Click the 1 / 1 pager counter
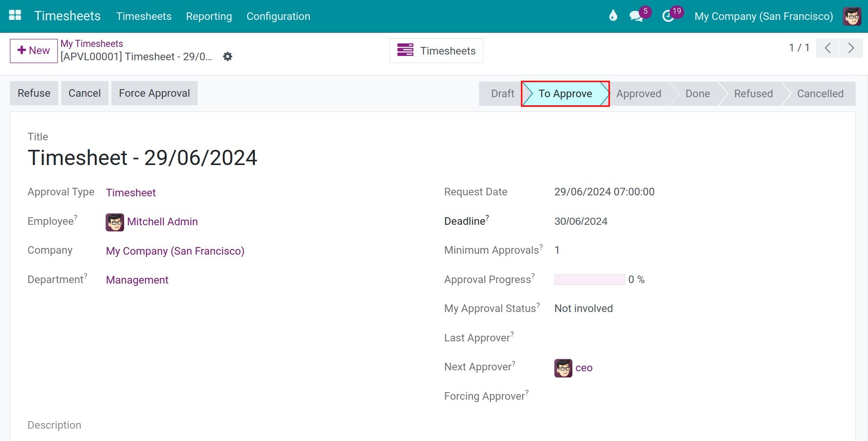This screenshot has width=868, height=441. (799, 47)
